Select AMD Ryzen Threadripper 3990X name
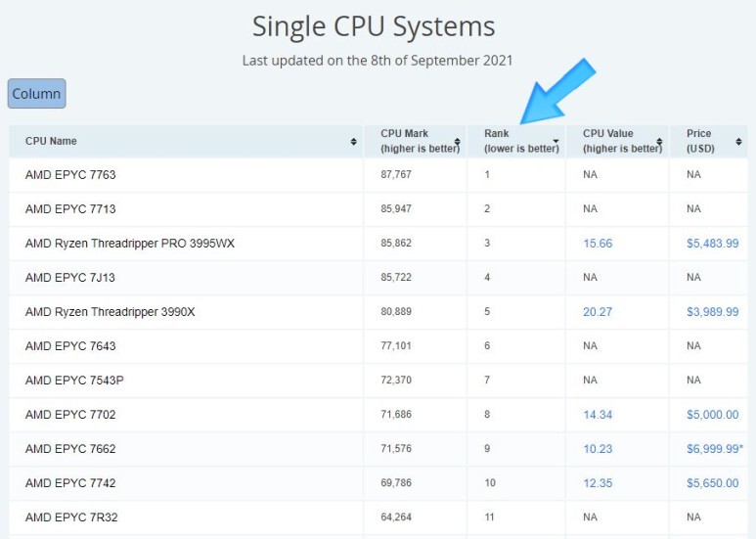756x539 pixels. click(110, 312)
